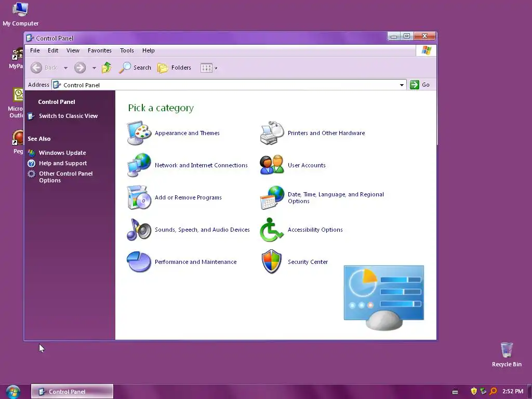This screenshot has width=532, height=399.
Task: Click the Printers and Other Hardware icon
Action: tap(272, 133)
